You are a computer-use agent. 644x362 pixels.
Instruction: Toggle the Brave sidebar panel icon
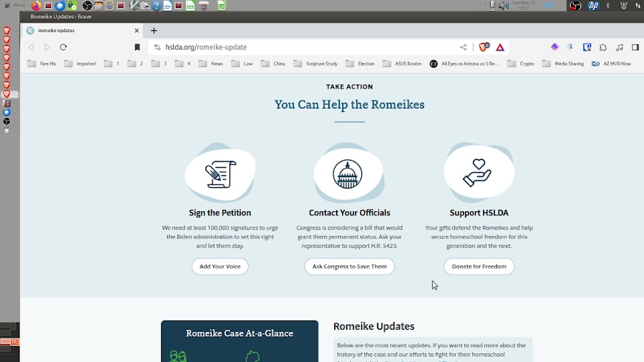tap(635, 47)
